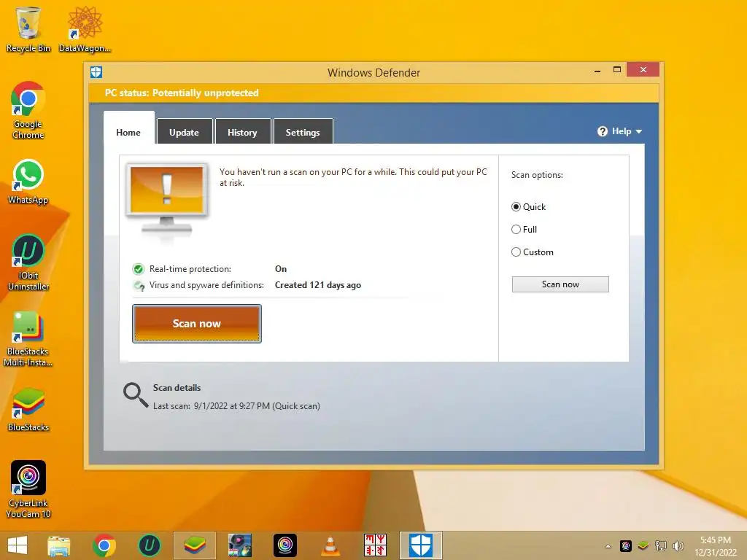Click the 'Scan options:' label
This screenshot has height=560, width=747.
coord(537,175)
